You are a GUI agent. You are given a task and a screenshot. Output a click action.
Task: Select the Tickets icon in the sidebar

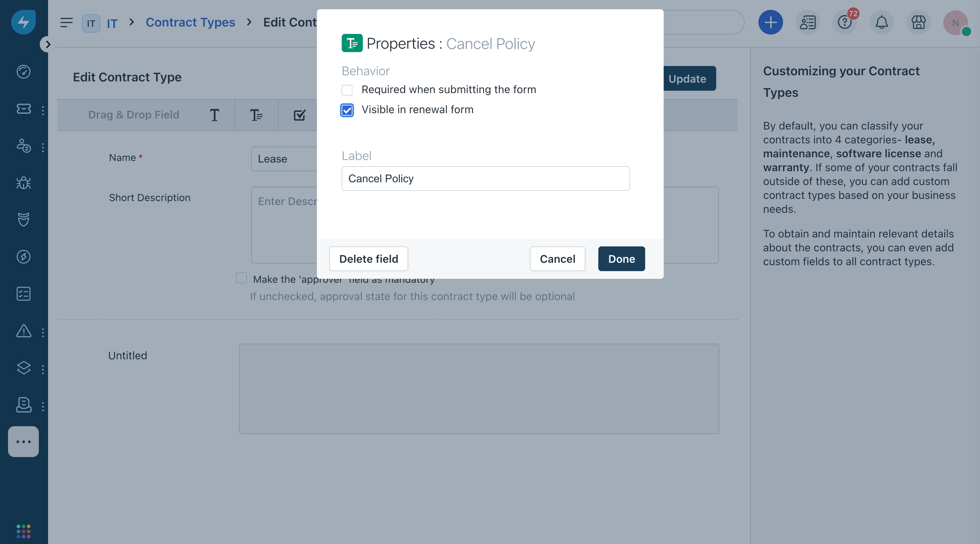click(24, 109)
